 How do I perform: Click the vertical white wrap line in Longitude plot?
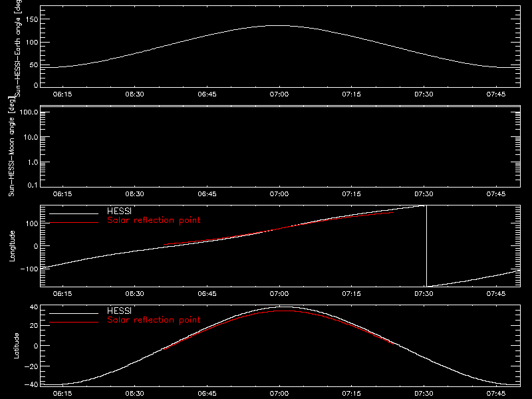tap(426, 246)
